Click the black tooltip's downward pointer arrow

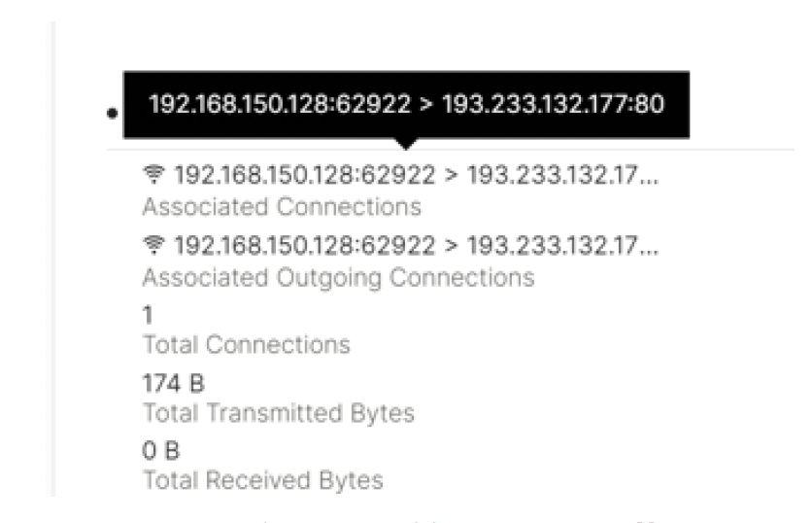(406, 144)
